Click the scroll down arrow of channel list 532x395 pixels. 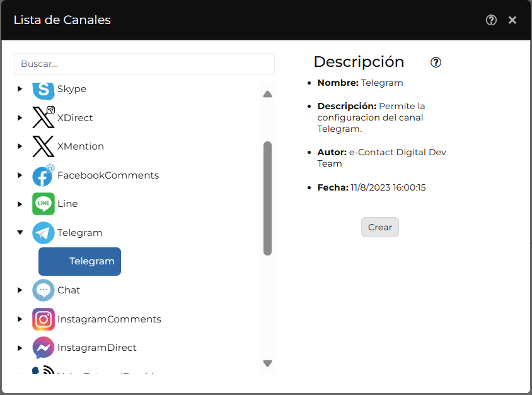click(x=267, y=363)
